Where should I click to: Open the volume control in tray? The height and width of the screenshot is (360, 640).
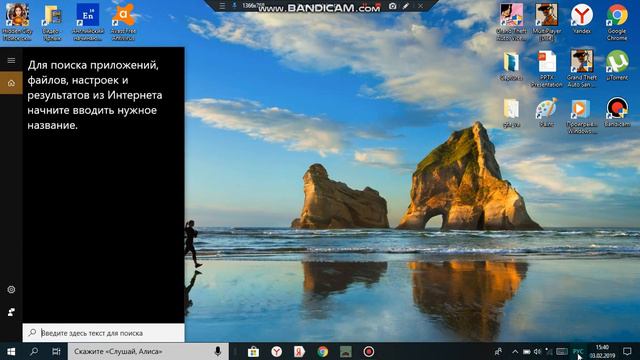[x=538, y=351]
